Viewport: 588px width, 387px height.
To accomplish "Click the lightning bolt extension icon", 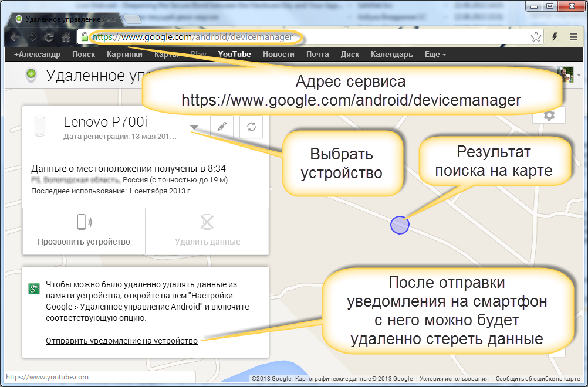I will coord(555,37).
